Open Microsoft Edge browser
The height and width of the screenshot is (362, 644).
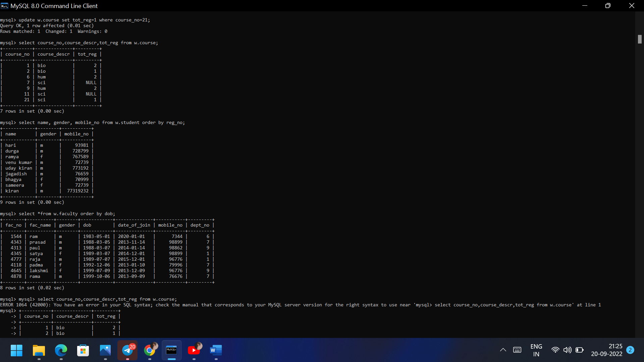pyautogui.click(x=61, y=351)
